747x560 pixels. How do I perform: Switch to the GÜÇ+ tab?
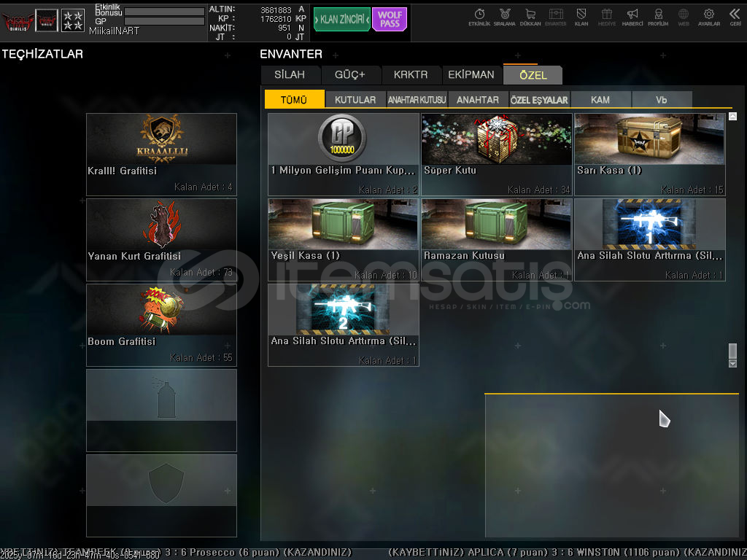[x=350, y=75]
